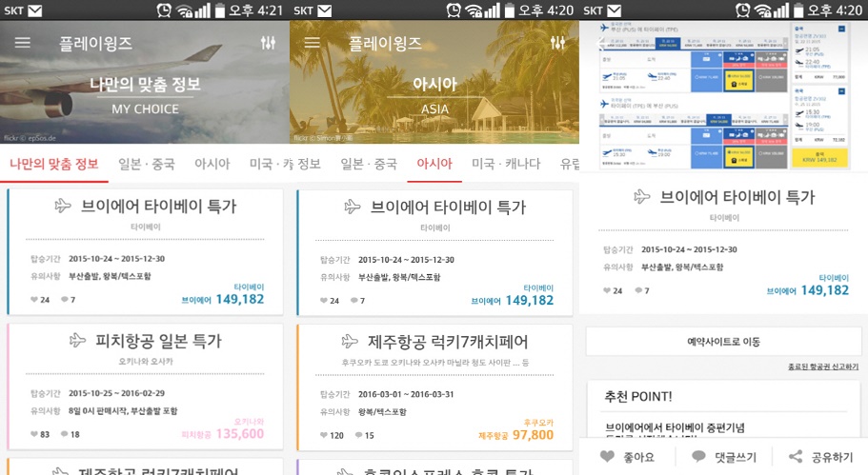Tap the 공유하기 share button
This screenshot has width=868, height=475.
820,457
